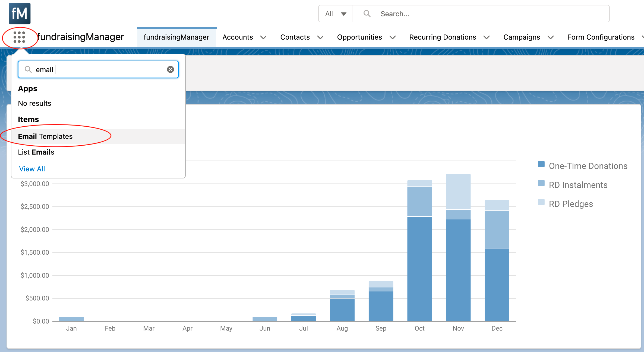Click the View All link
This screenshot has height=352, width=644.
tap(32, 169)
